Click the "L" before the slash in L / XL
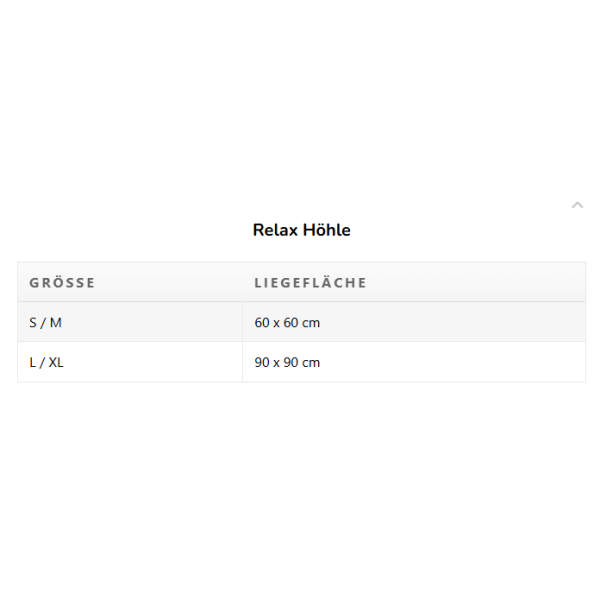Viewport: 600px width, 600px height. click(x=33, y=362)
